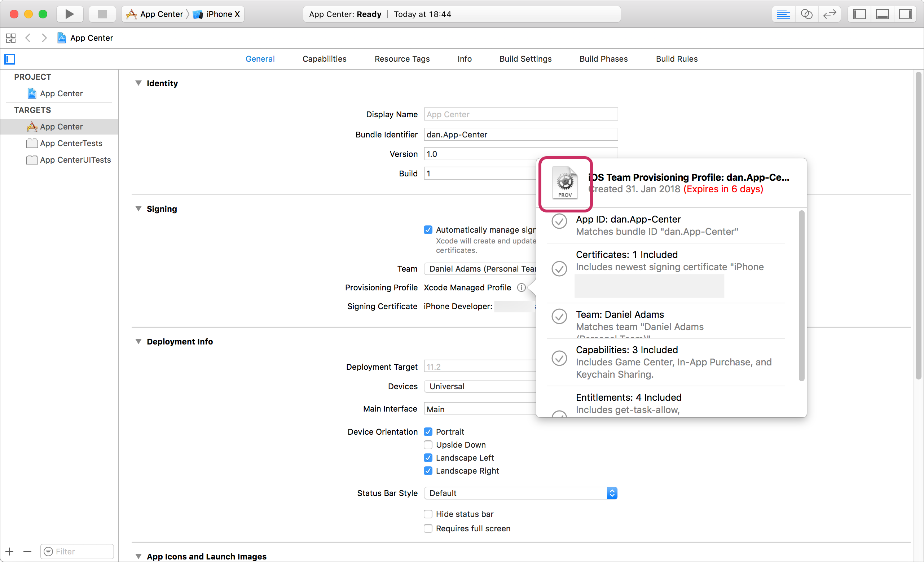This screenshot has height=562, width=924.
Task: Switch to the Standard editor
Action: 783,14
